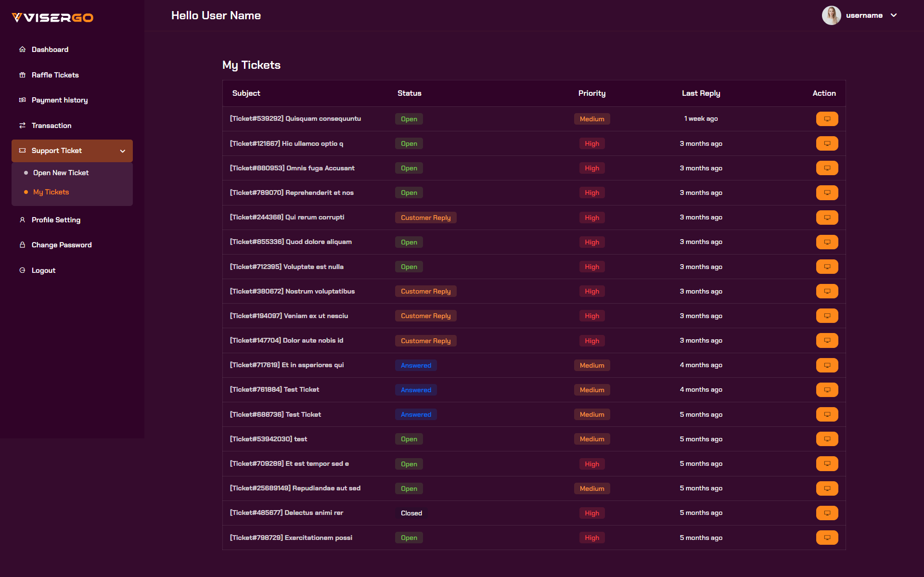Click the Answered status badge for Ticket#717619
The width and height of the screenshot is (924, 577).
[x=416, y=365]
